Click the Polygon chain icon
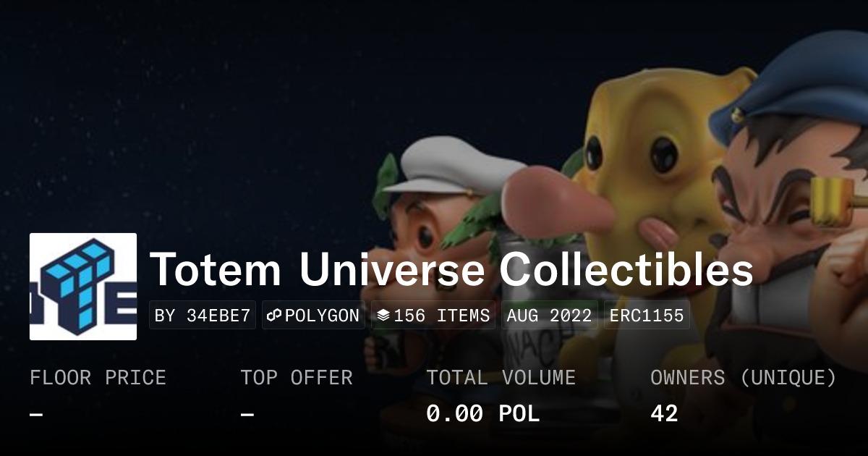Image resolution: width=868 pixels, height=456 pixels. pos(274,316)
